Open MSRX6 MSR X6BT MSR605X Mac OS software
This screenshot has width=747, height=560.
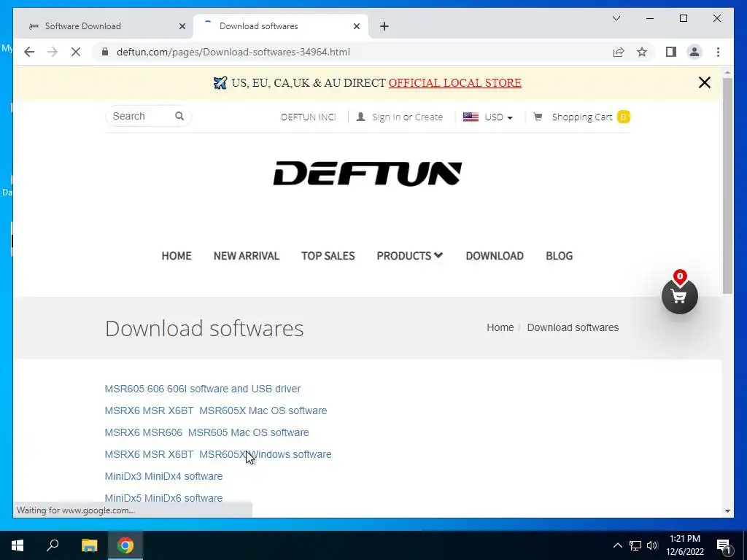216,411
